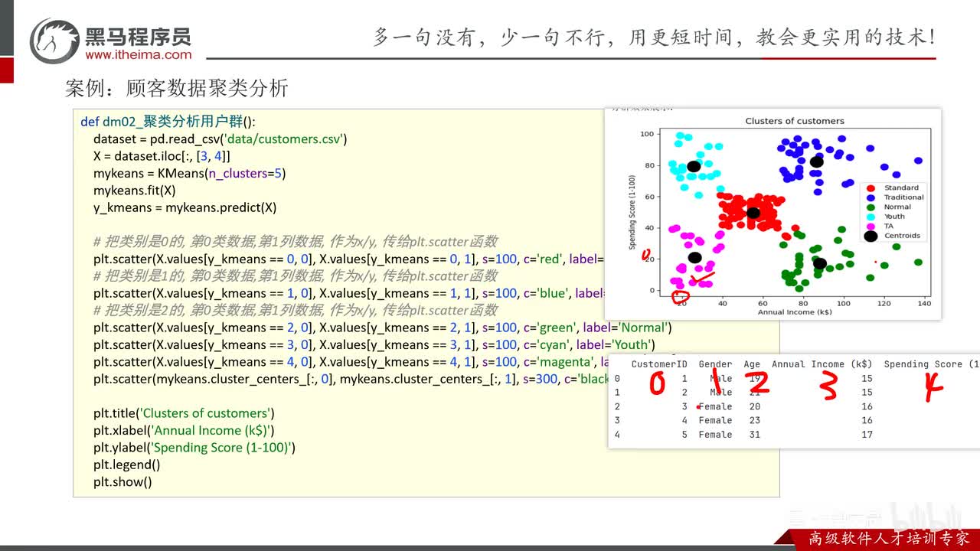The image size is (980, 551).
Task: Click income value 17 in the table
Action: (x=867, y=435)
